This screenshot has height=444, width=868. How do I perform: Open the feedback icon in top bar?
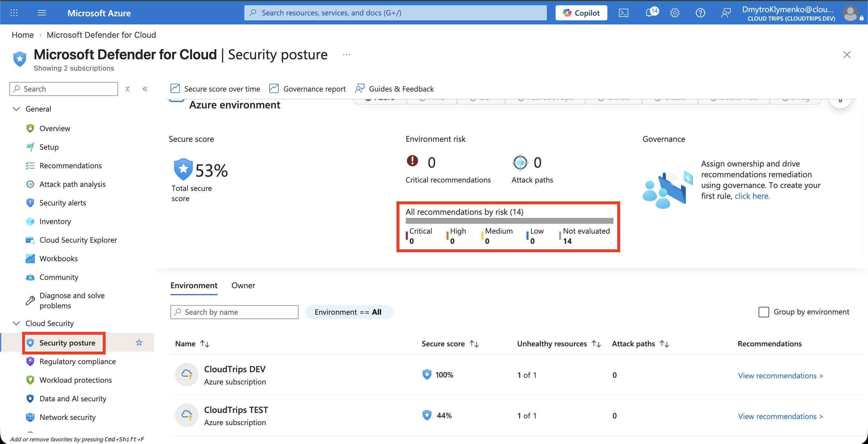(726, 13)
